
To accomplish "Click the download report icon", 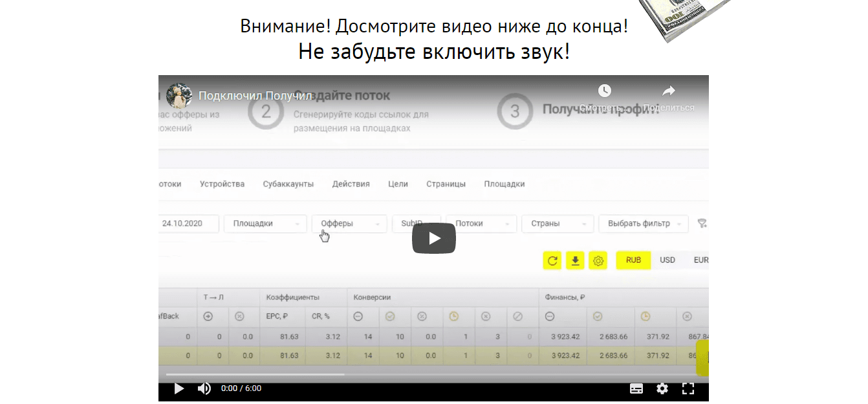I will [575, 260].
